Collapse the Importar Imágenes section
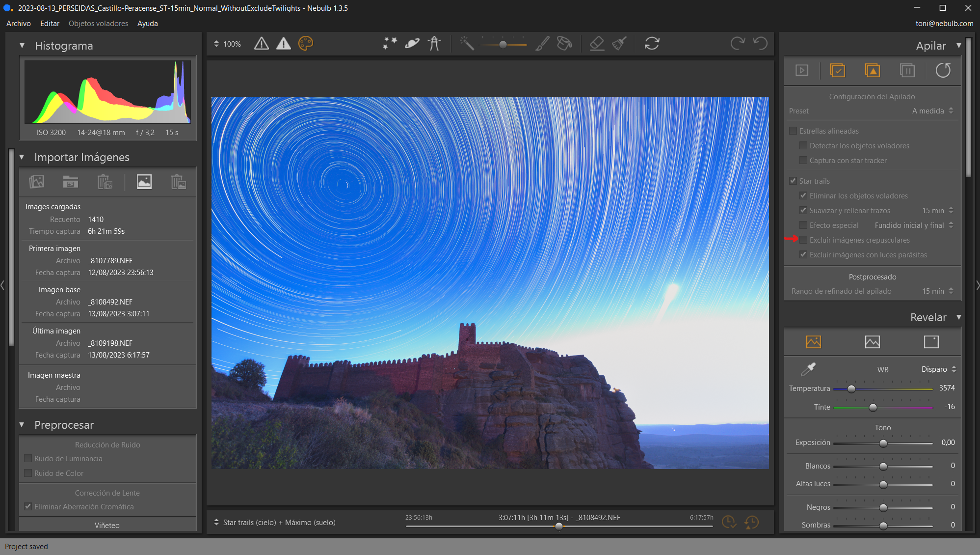Screen dimensions: 980x555 click(22, 157)
